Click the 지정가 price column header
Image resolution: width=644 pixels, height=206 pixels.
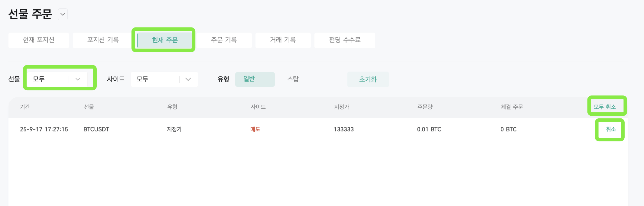(342, 107)
